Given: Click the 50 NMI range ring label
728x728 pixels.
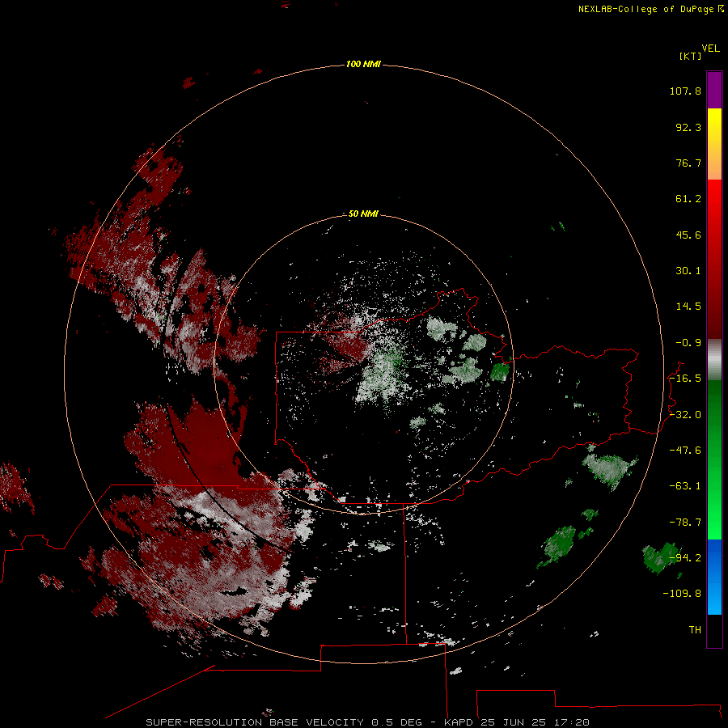Looking at the screenshot, I should tap(363, 214).
